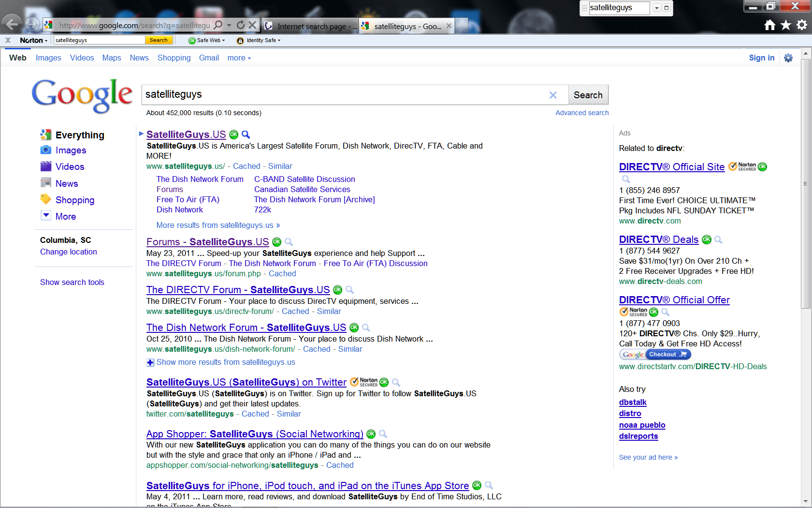The image size is (812, 508).
Task: Click the browser Back arrow button
Action: [12, 24]
